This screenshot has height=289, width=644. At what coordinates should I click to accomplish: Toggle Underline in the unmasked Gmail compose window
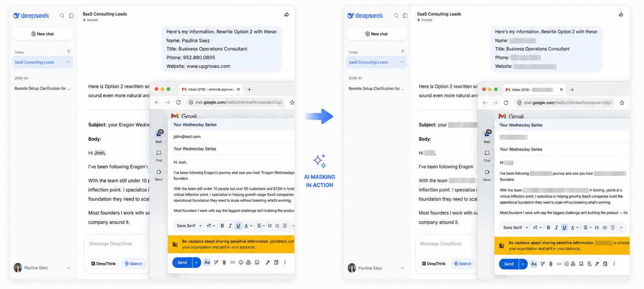pyautogui.click(x=238, y=226)
